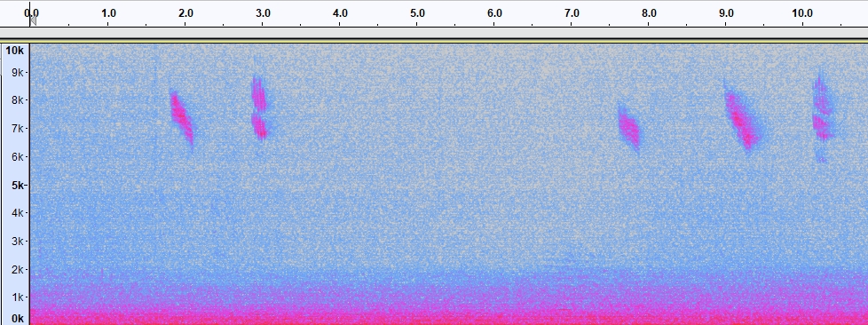This screenshot has width=868, height=325.
Task: Zoom the vertical scale at 3k
Action: [x=17, y=242]
